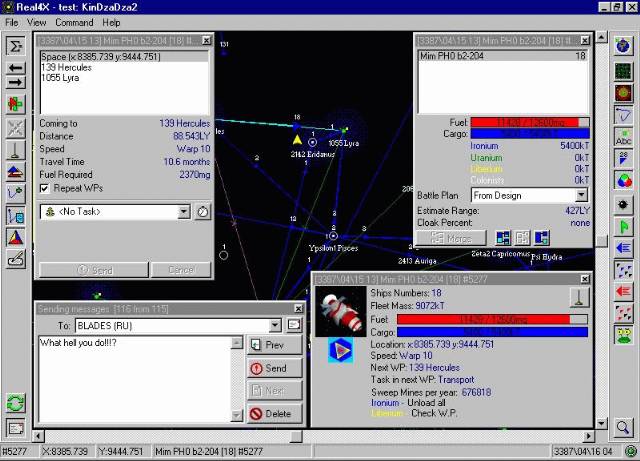Toggle the Repeat WPs checkbox
Screen dimensions: 640x461
pyautogui.click(x=44, y=188)
